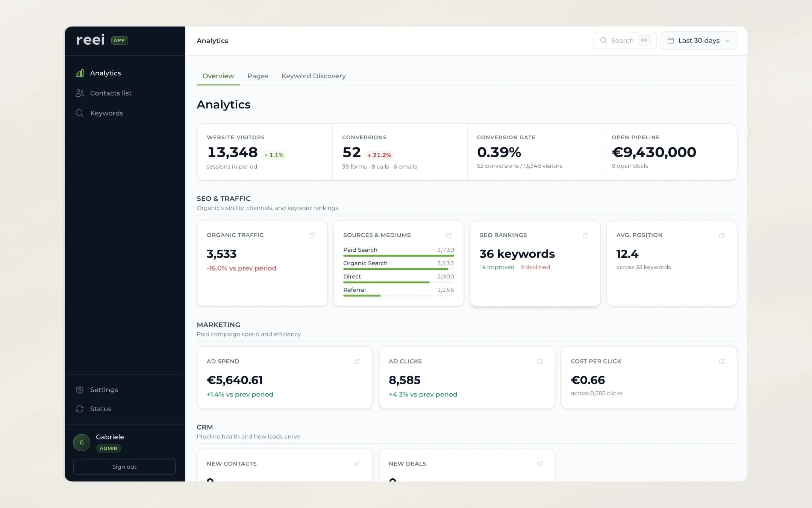
Task: Click the Sign out button
Action: point(124,467)
